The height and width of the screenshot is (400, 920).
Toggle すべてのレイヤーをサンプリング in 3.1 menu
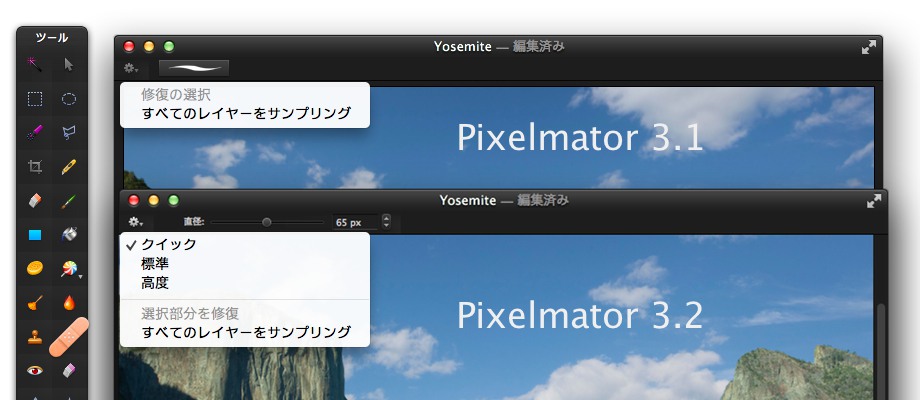245,113
